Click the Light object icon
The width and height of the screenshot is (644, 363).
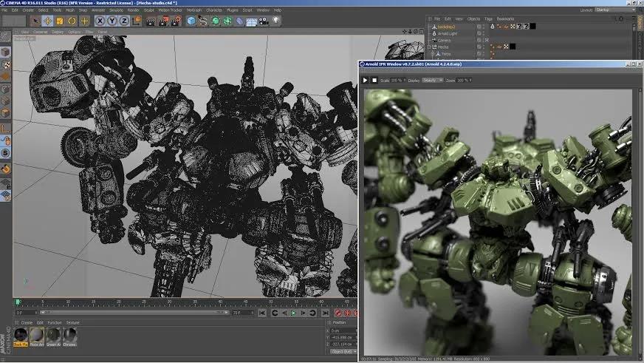click(276, 21)
